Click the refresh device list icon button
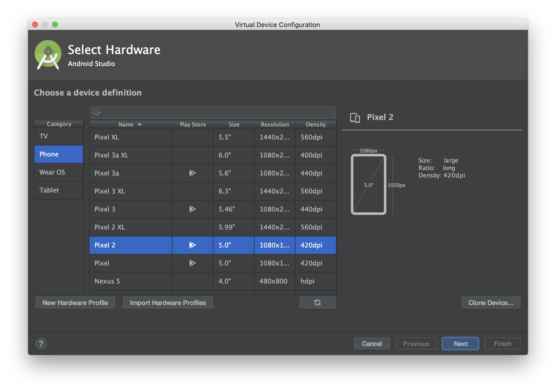556x392 pixels. [317, 302]
